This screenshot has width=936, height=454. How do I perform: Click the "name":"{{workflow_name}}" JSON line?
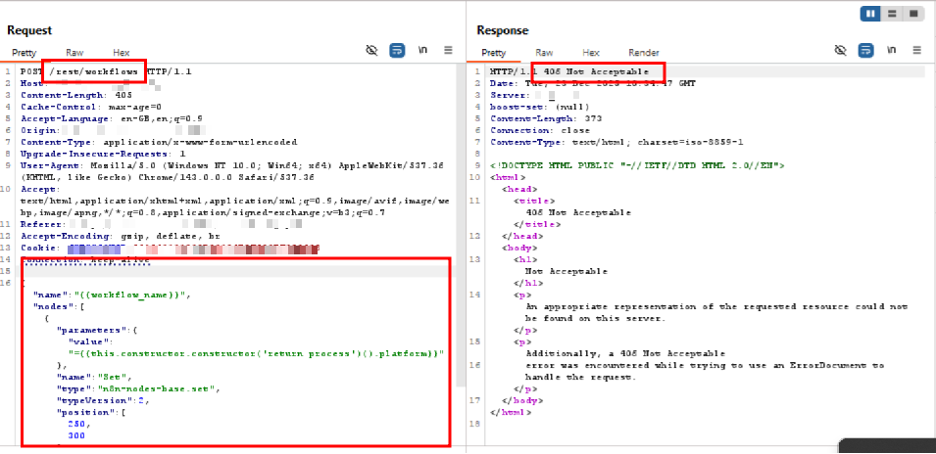coord(111,295)
